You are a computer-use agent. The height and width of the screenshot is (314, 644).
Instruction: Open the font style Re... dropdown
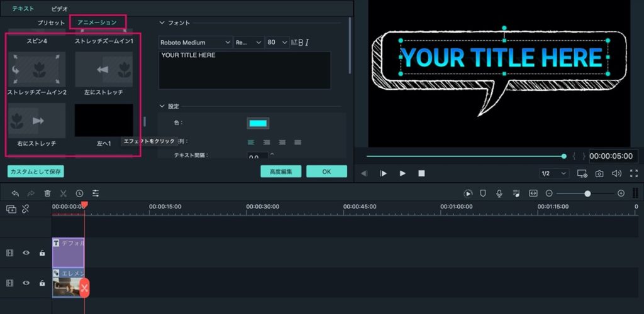click(x=249, y=42)
